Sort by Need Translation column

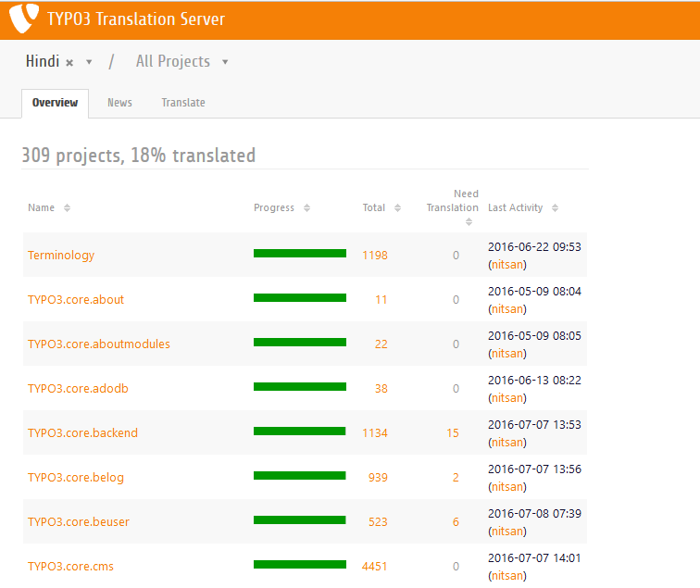[469, 221]
